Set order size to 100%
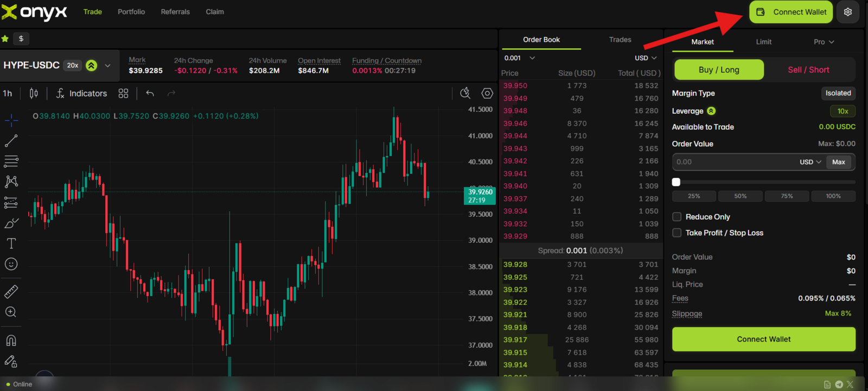Screen dimensions: 868x391 tap(833, 196)
